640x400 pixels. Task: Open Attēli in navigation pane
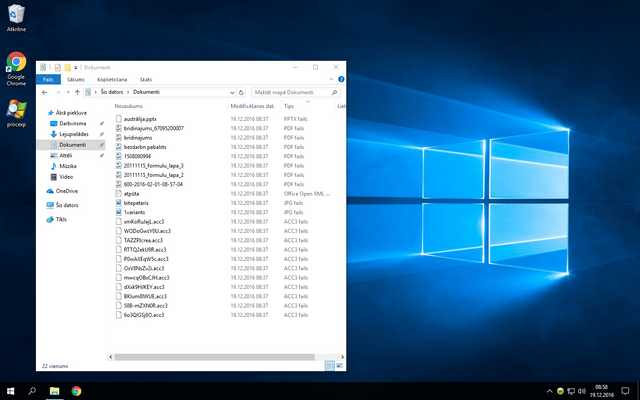click(66, 156)
